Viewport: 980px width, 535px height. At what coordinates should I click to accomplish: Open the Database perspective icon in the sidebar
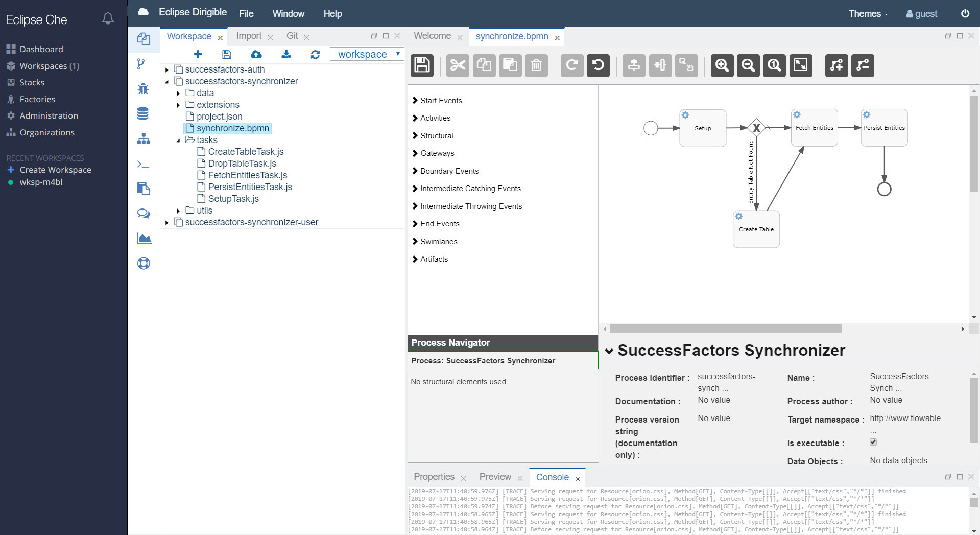pyautogui.click(x=143, y=113)
